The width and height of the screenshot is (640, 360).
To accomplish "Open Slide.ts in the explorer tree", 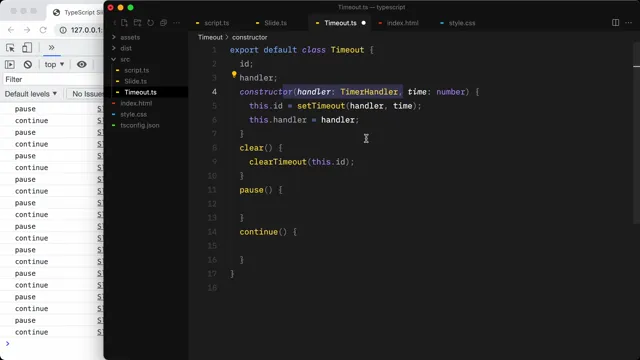I will 136,81.
